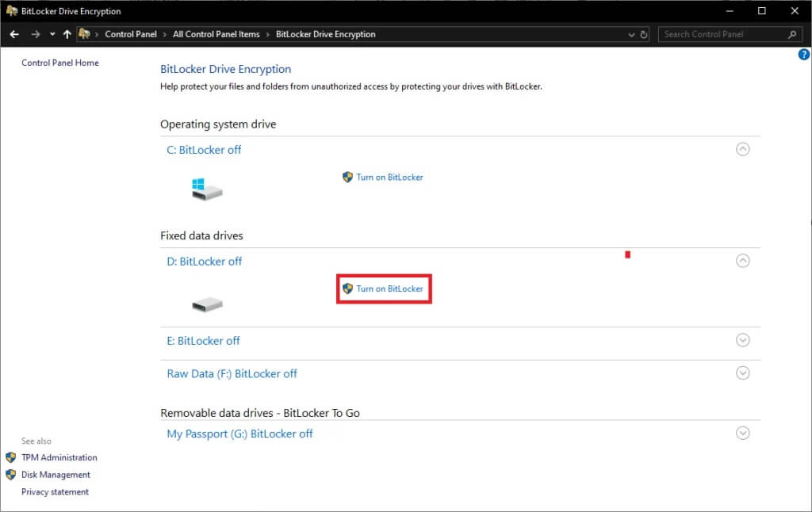The height and width of the screenshot is (512, 812).
Task: Expand the address bar history dropdown
Action: (631, 35)
